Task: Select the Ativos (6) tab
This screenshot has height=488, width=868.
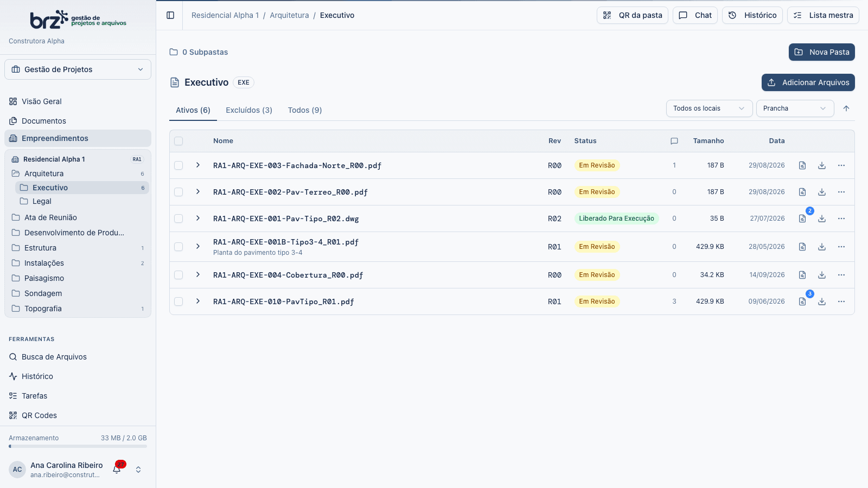Action: click(193, 110)
